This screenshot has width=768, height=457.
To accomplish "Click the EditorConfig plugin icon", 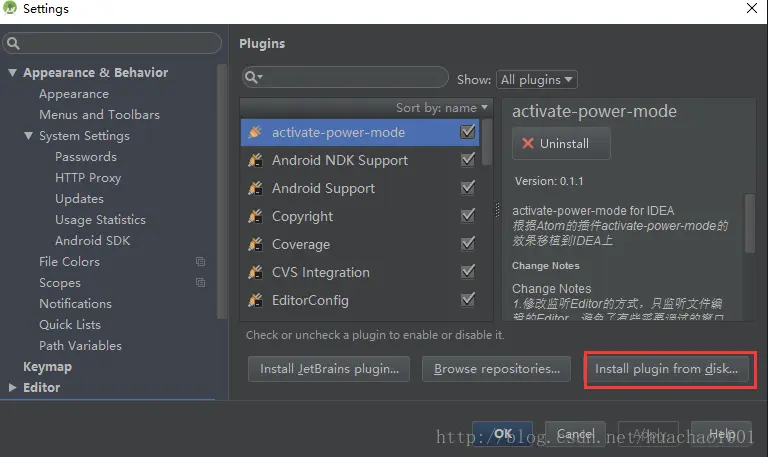I will coord(255,300).
